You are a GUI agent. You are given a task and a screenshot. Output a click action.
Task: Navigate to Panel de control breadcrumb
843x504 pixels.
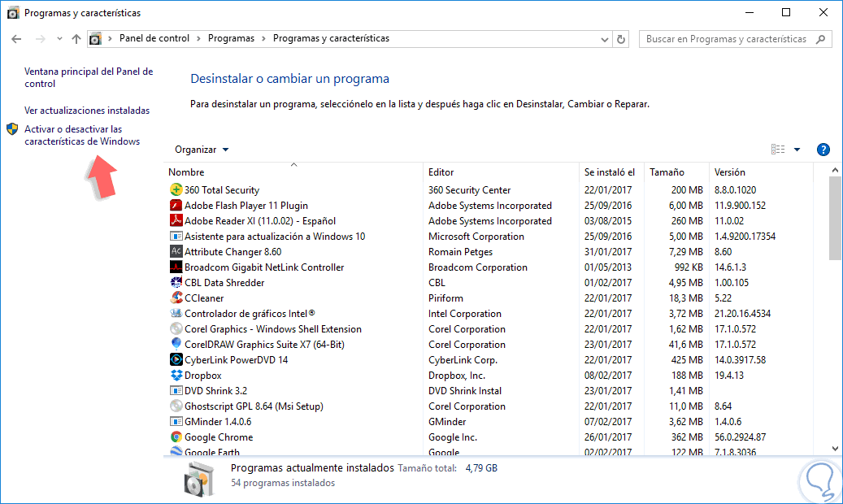[154, 38]
